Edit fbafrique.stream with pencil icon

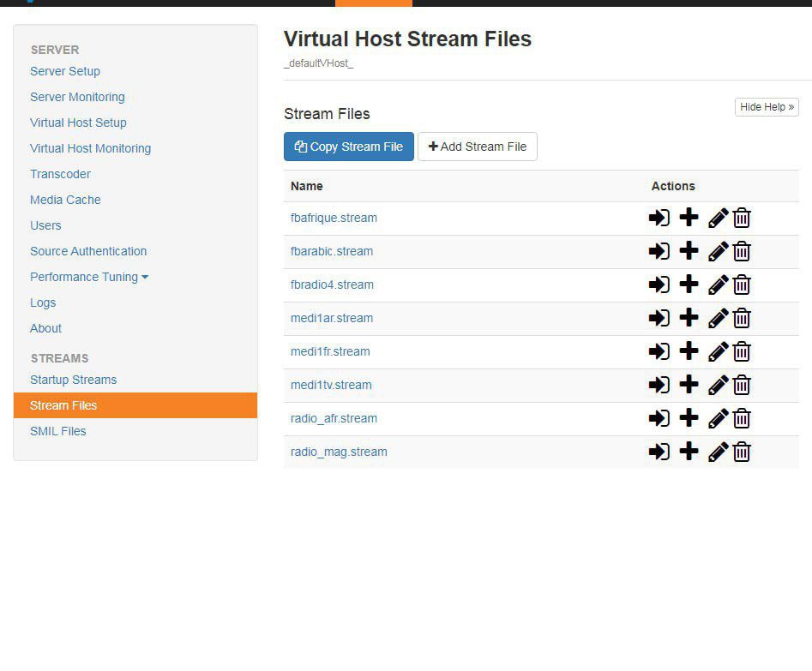pyautogui.click(x=719, y=218)
